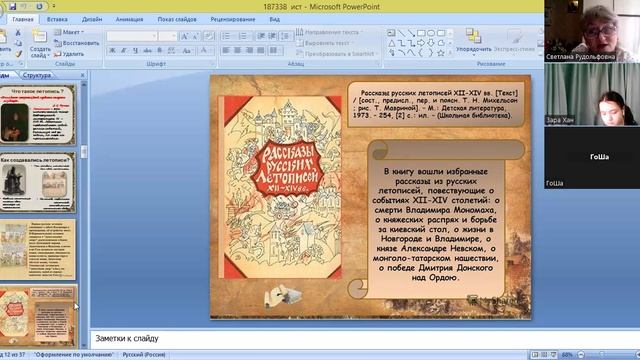640x360 pixels.
Task: Switch to the Структура pane tab
Action: point(37,75)
